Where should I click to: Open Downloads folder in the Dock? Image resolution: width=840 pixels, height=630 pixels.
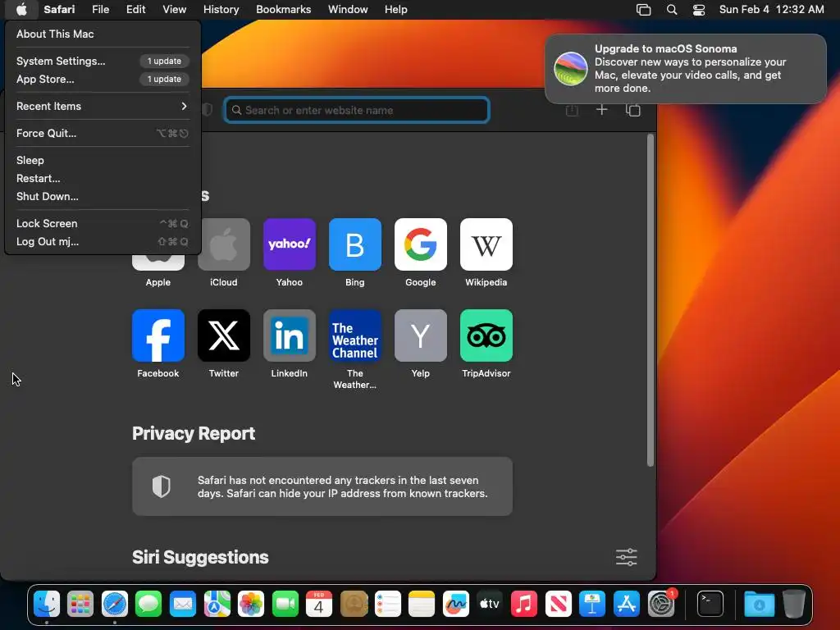(x=759, y=604)
